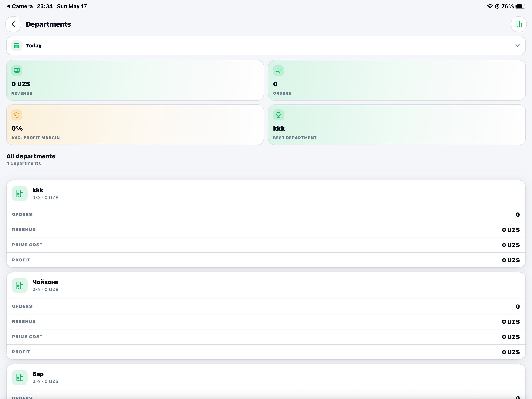Viewport: 532px width, 399px height.
Task: Tap the Чойхона PROFIT row label
Action: coord(21,352)
